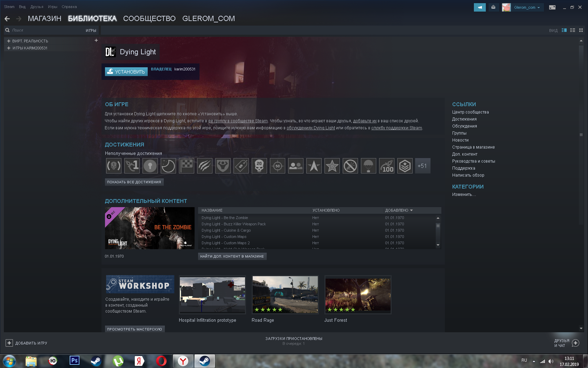Select the first skull achievement icon
588x368 pixels.
[x=114, y=166]
